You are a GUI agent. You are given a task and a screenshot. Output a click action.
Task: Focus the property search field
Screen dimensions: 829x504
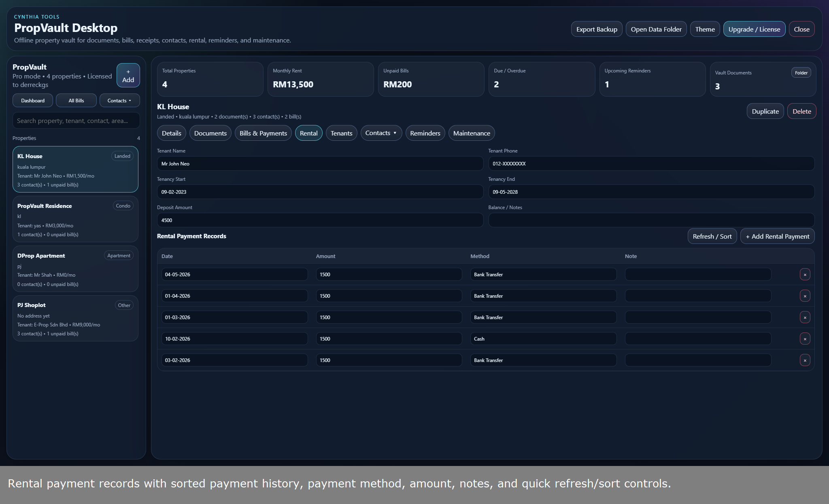pyautogui.click(x=76, y=121)
